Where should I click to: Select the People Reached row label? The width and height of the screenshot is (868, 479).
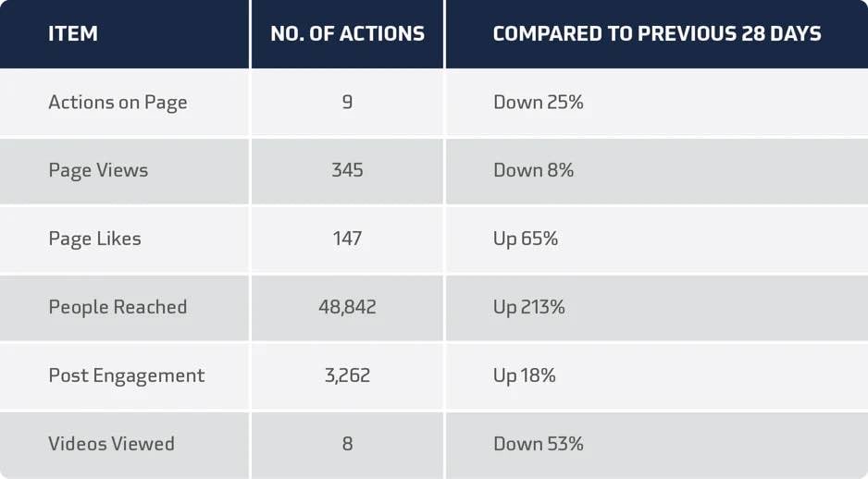point(118,307)
